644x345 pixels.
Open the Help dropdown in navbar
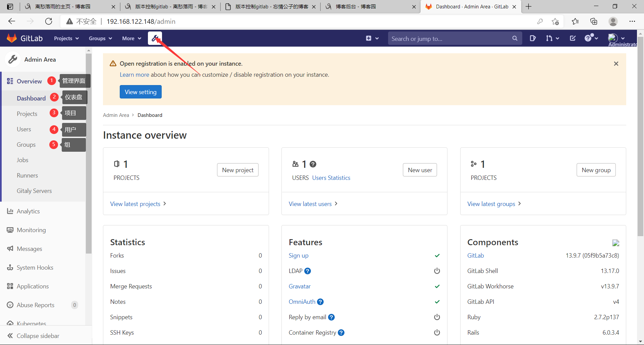(591, 38)
